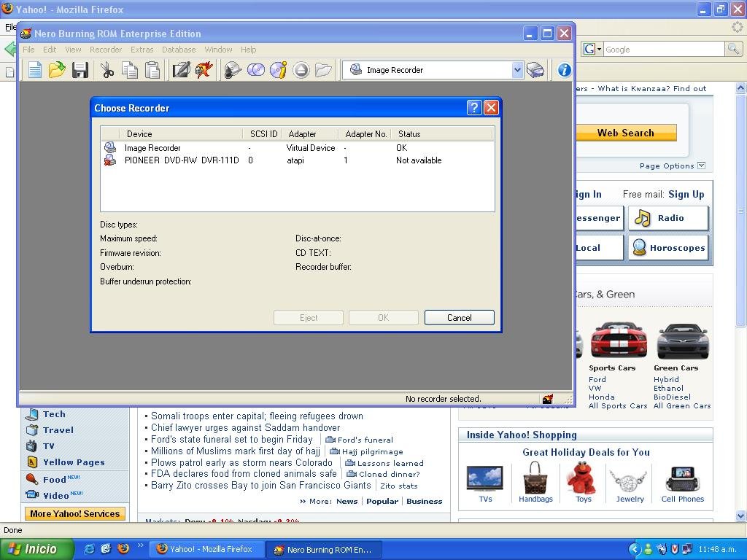Open the Database menu in Nero
The height and width of the screenshot is (560, 747).
coord(179,50)
